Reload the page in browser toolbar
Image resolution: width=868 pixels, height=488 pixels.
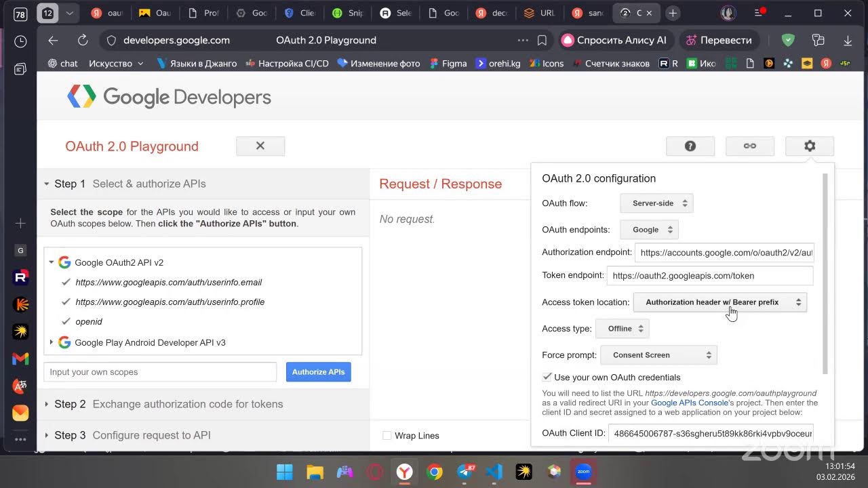tap(83, 40)
